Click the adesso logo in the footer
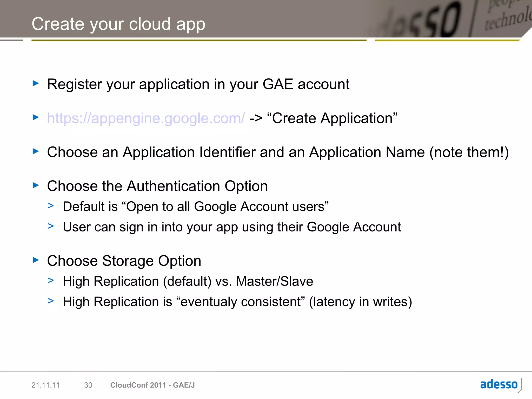Image resolution: width=532 pixels, height=399 pixels. [499, 384]
